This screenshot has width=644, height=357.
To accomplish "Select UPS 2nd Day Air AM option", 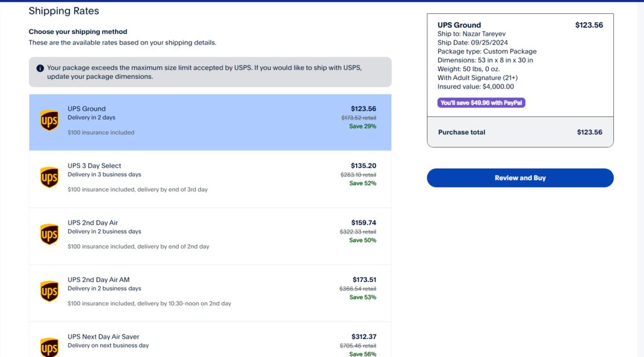I will pos(210,293).
